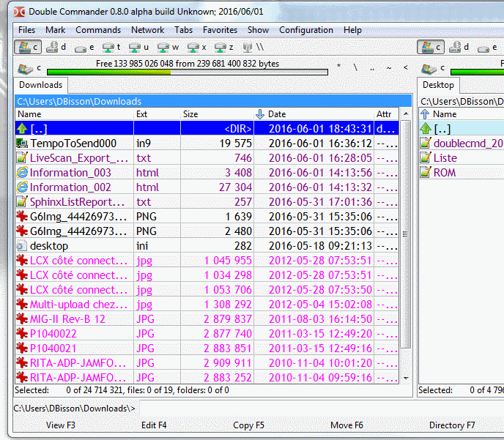Select the Desktop tab in right panel

(x=438, y=85)
